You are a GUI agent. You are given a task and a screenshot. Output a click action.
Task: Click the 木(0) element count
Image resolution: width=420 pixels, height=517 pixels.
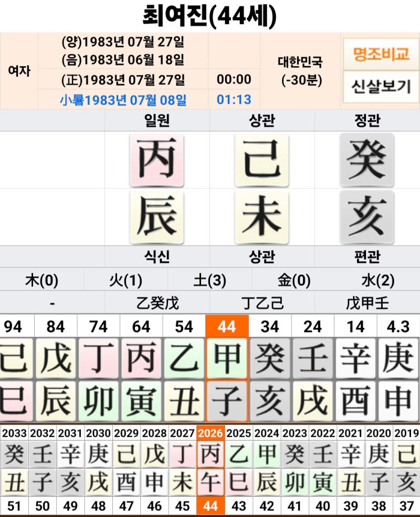[x=42, y=280]
